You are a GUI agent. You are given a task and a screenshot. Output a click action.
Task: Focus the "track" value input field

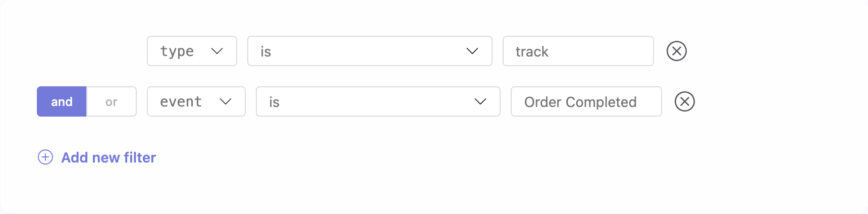(578, 51)
